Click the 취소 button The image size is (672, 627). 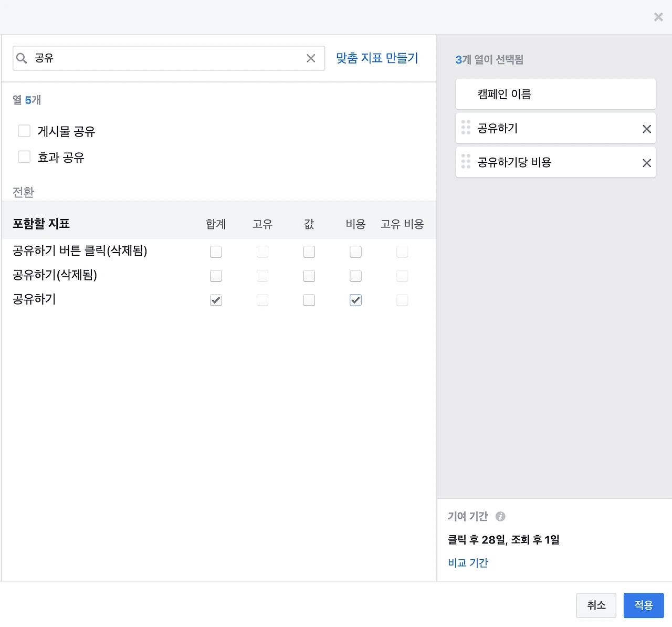596,605
